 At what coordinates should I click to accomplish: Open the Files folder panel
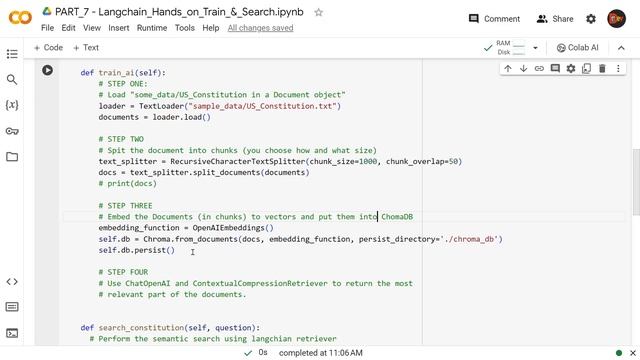coord(12,157)
